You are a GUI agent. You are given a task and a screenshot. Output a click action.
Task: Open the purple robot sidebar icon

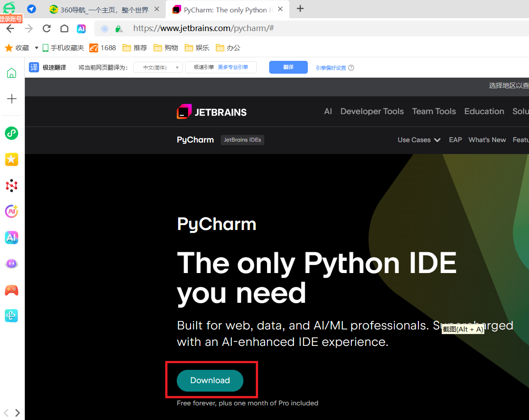pos(12,263)
